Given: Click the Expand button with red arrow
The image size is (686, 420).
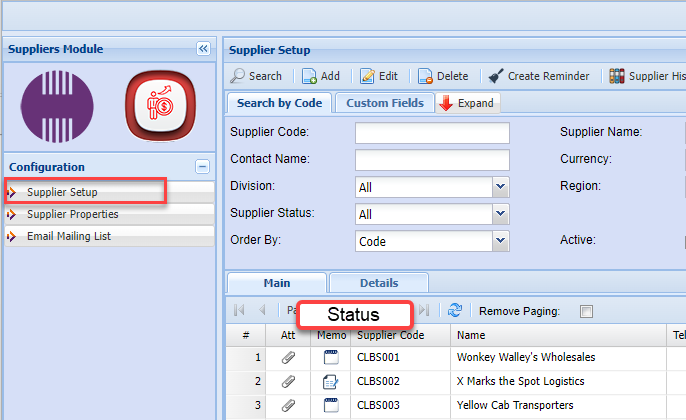Looking at the screenshot, I should point(467,103).
